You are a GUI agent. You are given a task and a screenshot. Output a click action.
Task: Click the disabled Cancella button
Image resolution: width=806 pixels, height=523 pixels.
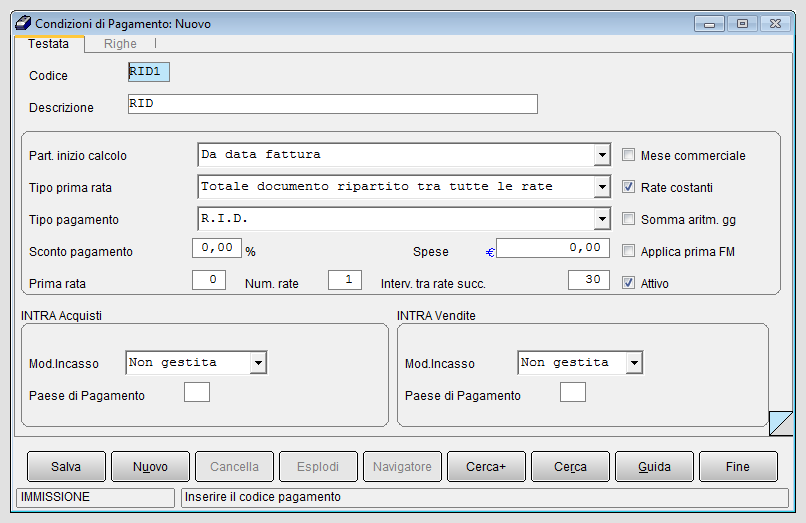click(x=234, y=466)
